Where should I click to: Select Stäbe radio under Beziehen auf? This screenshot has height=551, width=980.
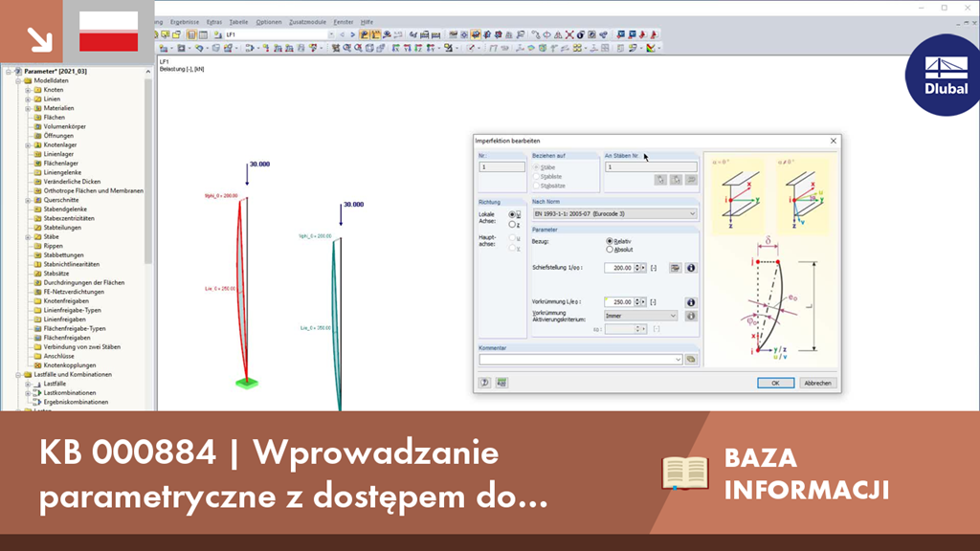[536, 167]
